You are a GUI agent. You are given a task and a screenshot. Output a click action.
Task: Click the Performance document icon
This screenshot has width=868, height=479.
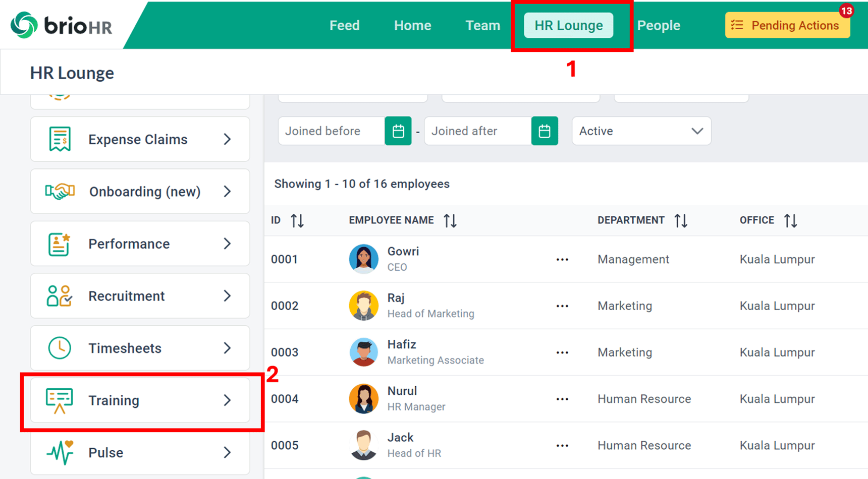tap(60, 244)
